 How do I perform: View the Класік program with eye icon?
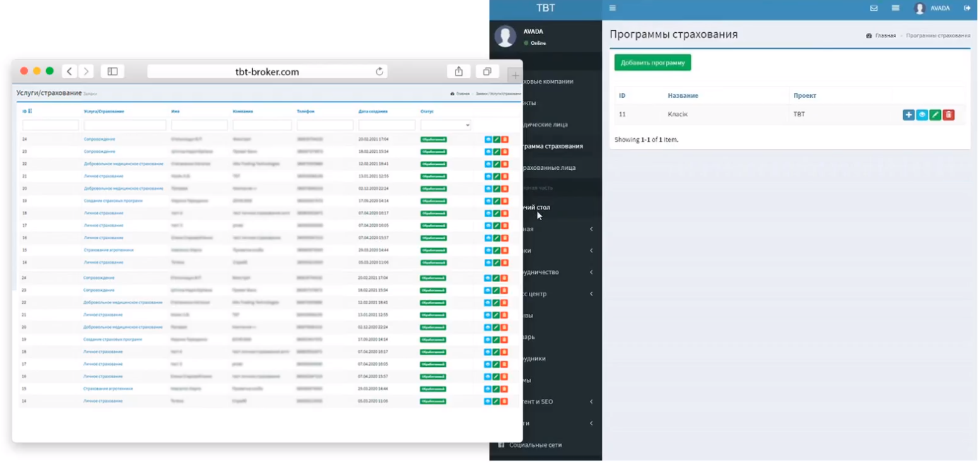click(x=922, y=115)
